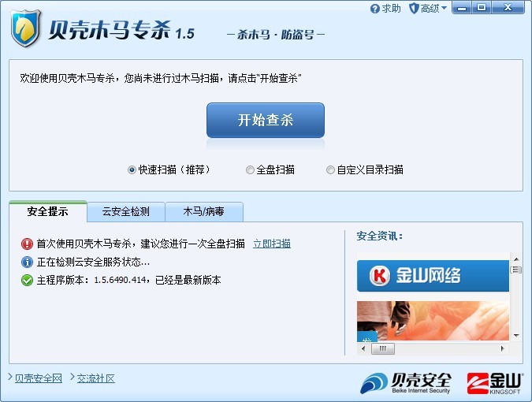The height and width of the screenshot is (402, 532).
Task: Click the 贝壳安全 Beike Internet Security logo
Action: 406,383
